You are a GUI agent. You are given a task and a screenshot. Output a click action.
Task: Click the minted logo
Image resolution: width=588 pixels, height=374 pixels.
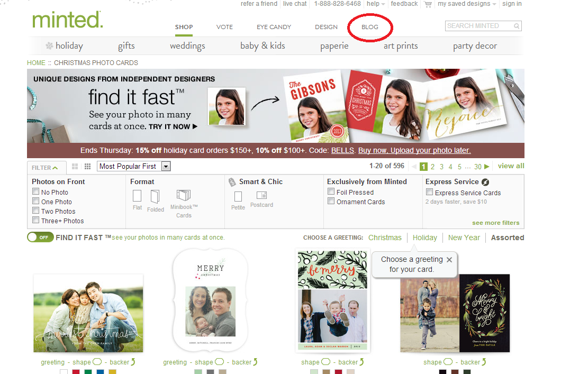(68, 20)
